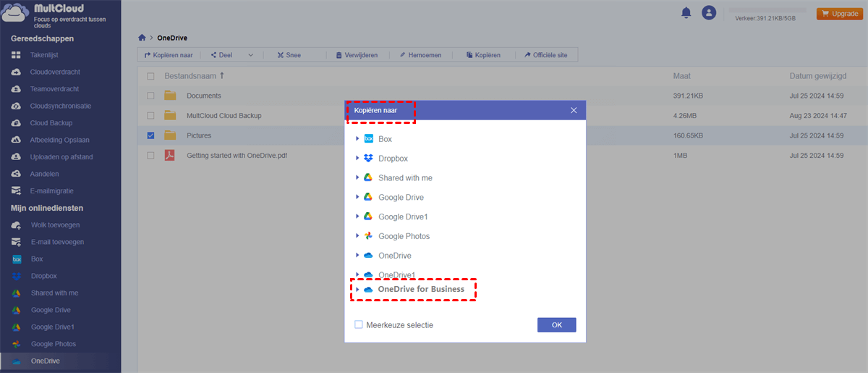Enable Meerkeuze selectie checkbox
Screen dimensions: 868x373
(359, 325)
